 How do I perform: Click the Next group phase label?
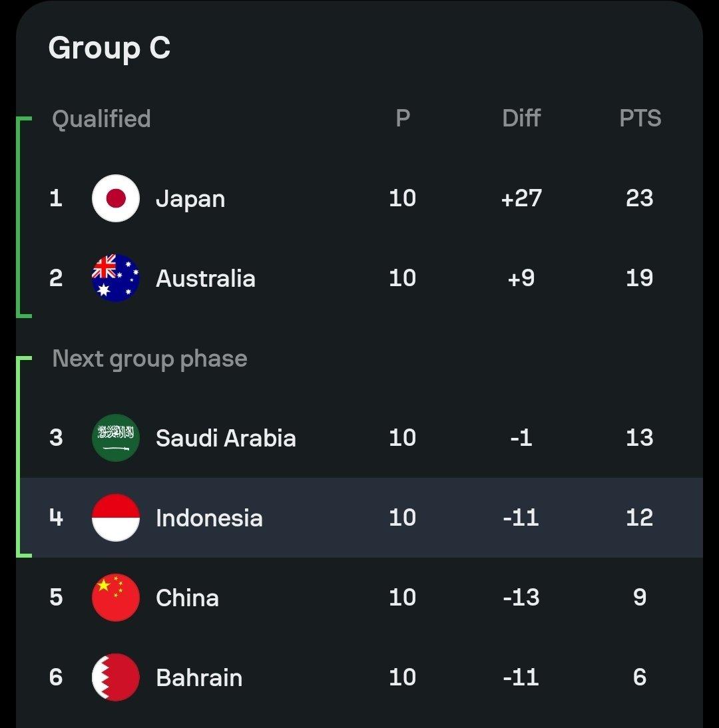pyautogui.click(x=150, y=359)
